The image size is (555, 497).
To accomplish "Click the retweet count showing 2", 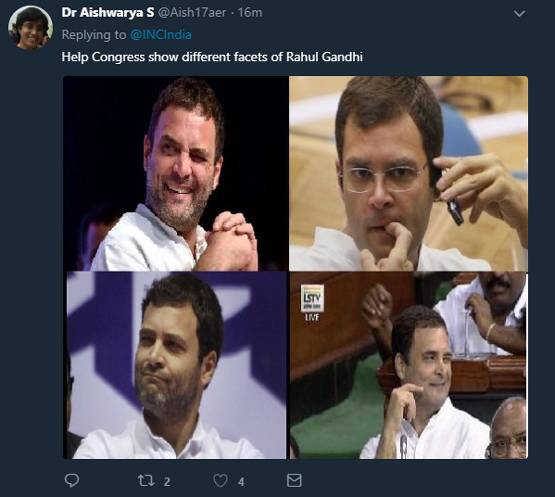I will [x=167, y=482].
